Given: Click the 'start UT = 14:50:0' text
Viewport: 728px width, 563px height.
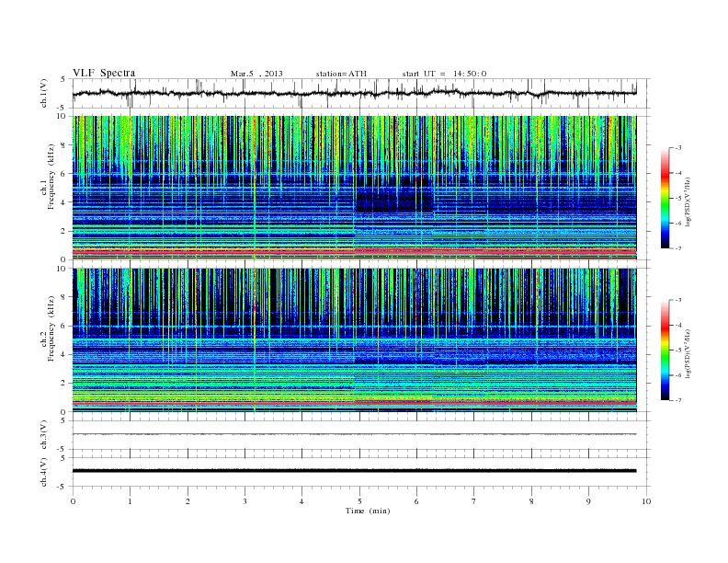Looking at the screenshot, I should [x=444, y=74].
